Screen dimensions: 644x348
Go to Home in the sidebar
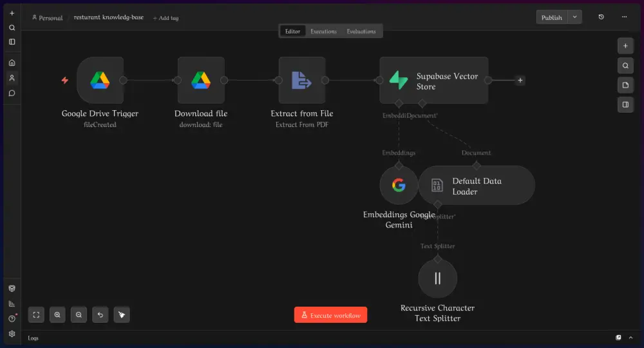tap(12, 63)
